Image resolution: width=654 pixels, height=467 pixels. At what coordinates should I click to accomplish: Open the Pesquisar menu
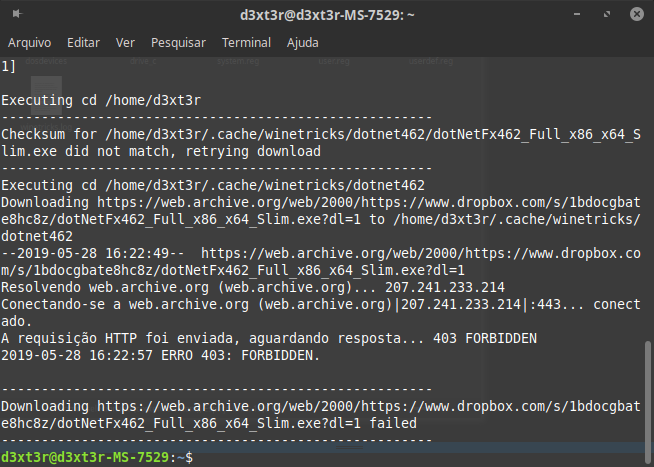(x=178, y=43)
